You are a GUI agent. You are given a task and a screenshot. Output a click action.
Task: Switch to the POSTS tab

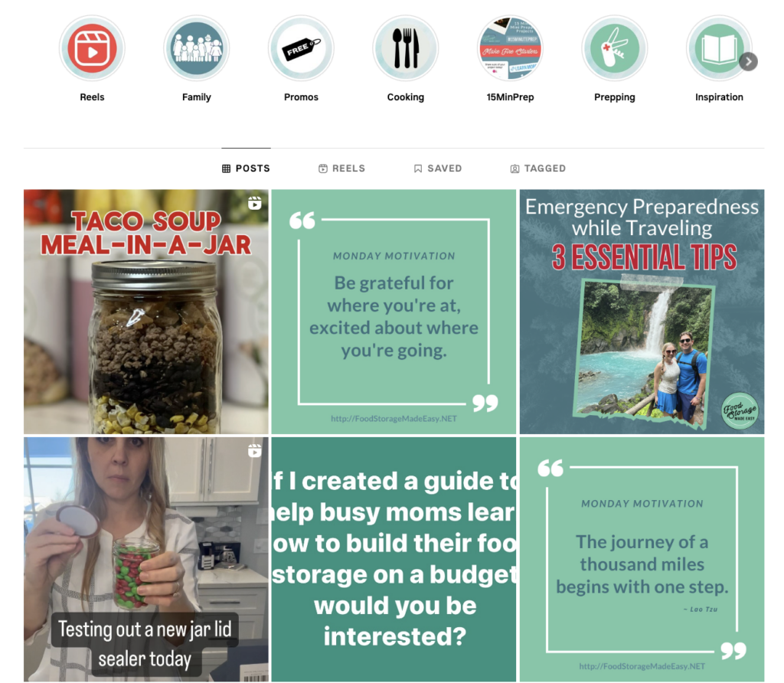(x=246, y=168)
